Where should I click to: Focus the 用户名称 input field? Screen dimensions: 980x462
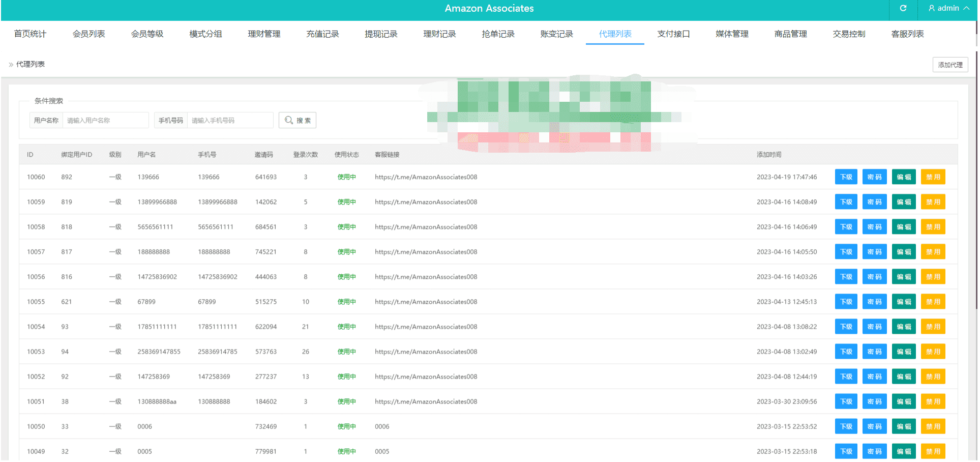coord(105,121)
